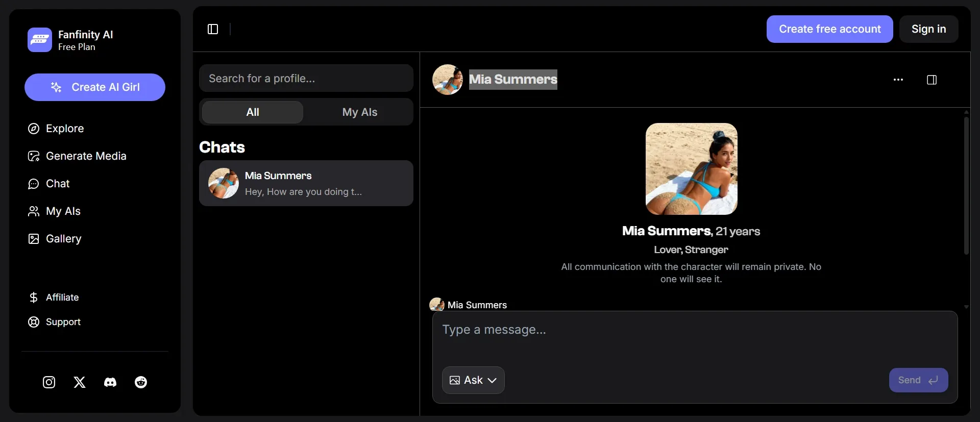Image resolution: width=980 pixels, height=422 pixels.
Task: Open the Reddit social icon
Action: coord(141,382)
